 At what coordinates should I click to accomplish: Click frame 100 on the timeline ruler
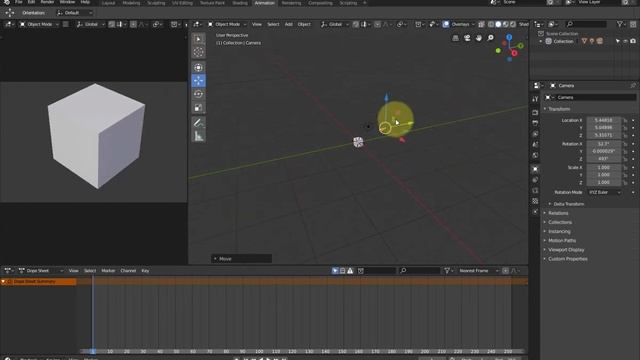(x=259, y=351)
